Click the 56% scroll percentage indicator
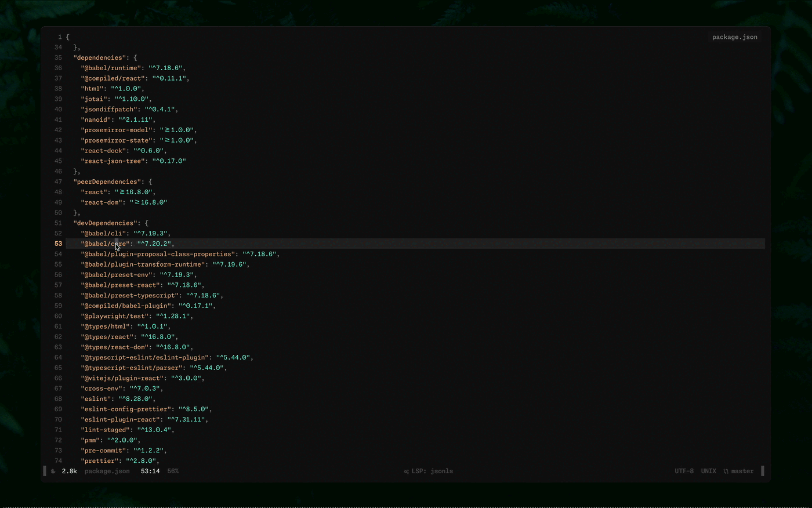Viewport: 812px width, 508px height. [173, 471]
